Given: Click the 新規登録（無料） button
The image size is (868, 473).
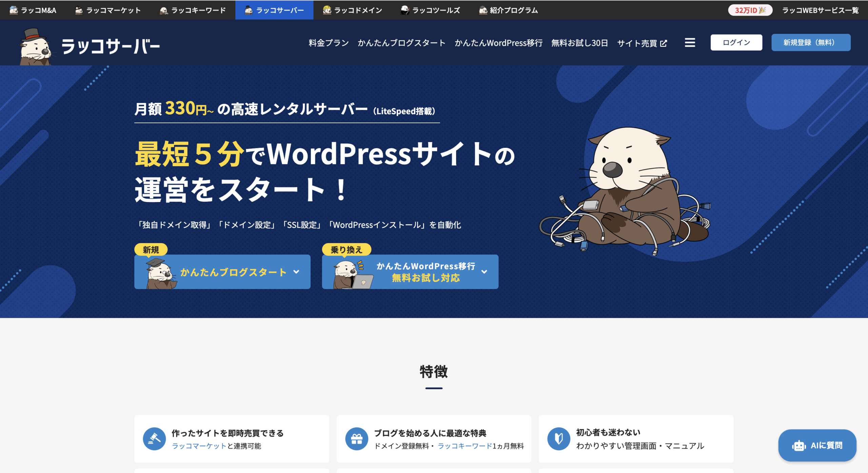Looking at the screenshot, I should [810, 42].
